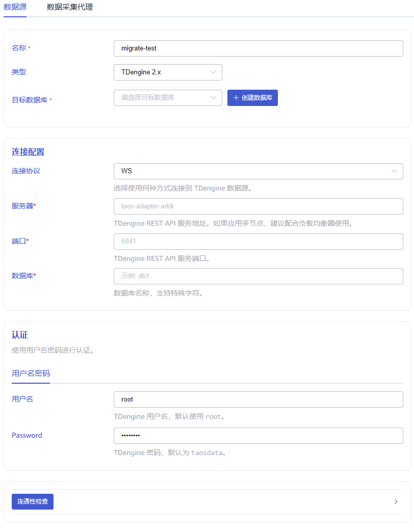Focus the Password input field
The width and height of the screenshot is (414, 532).
coord(258,436)
